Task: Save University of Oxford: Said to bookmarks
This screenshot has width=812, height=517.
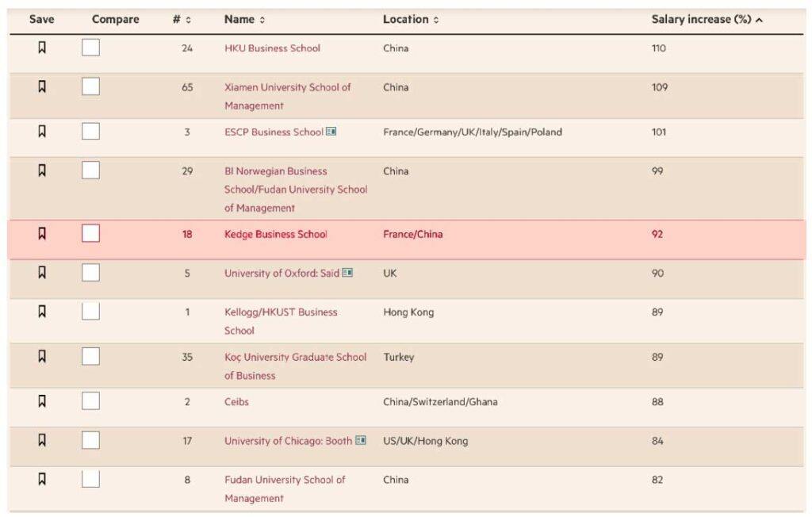Action: [42, 272]
